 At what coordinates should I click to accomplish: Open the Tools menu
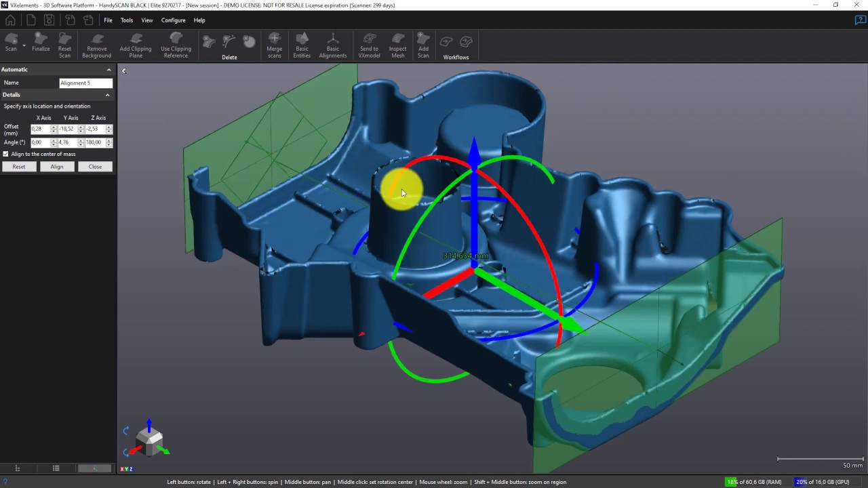127,20
